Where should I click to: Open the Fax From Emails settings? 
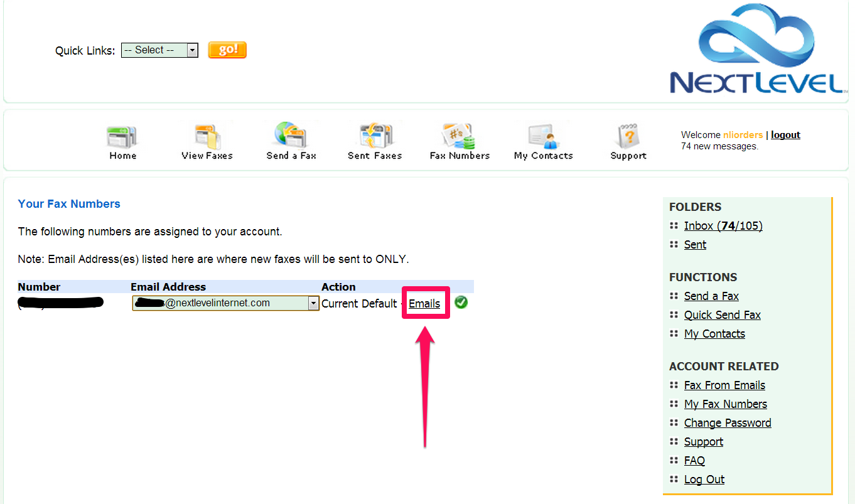(724, 385)
